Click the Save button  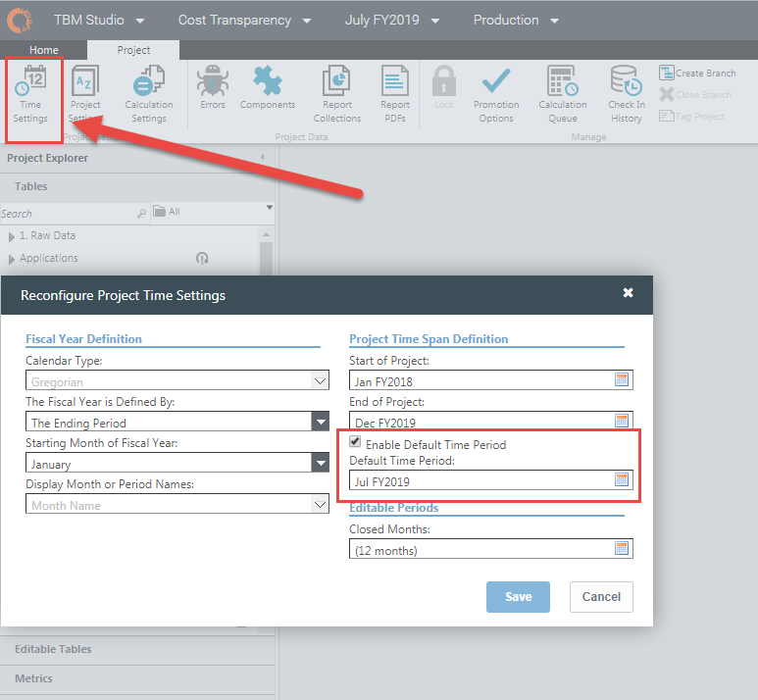tap(518, 597)
